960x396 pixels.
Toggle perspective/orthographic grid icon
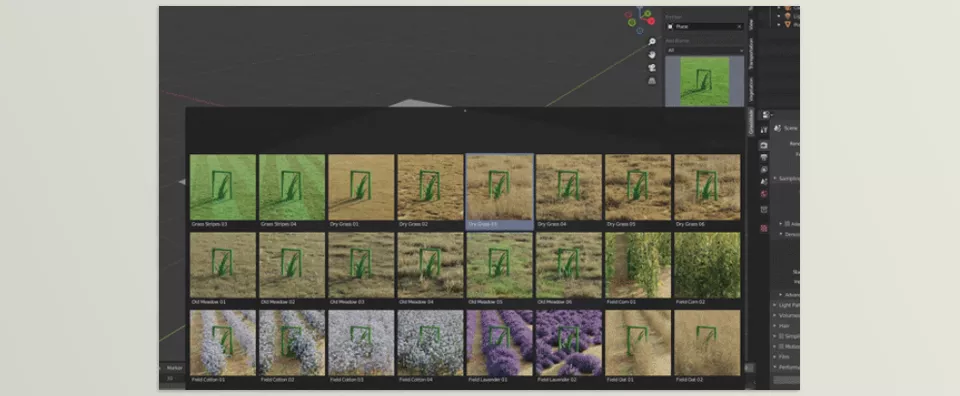coord(652,80)
